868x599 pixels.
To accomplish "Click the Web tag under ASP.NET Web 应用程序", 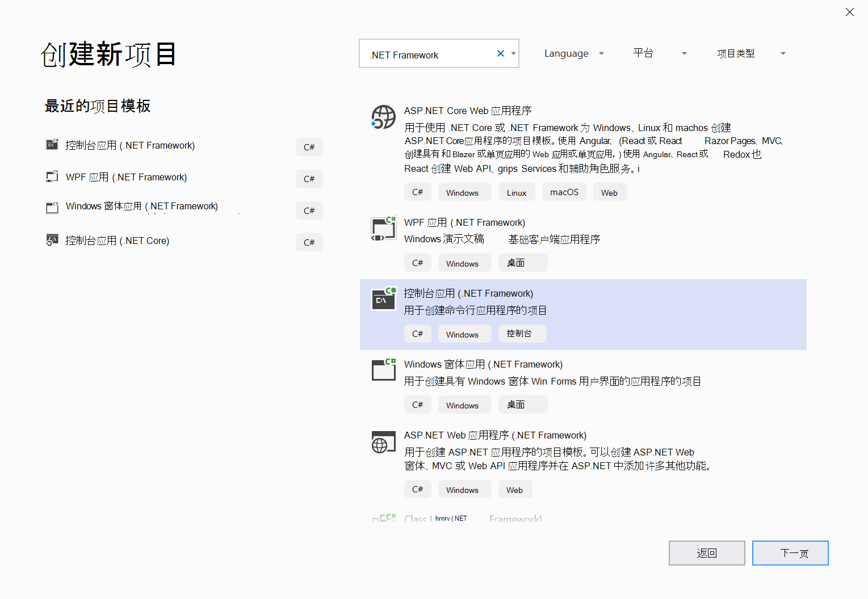I will pyautogui.click(x=515, y=490).
